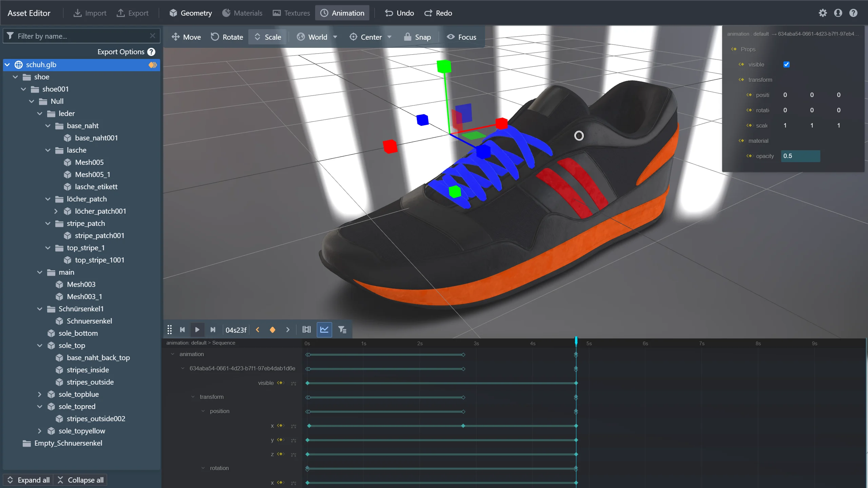Click the Focus tool in the viewport toolbar

pyautogui.click(x=462, y=37)
